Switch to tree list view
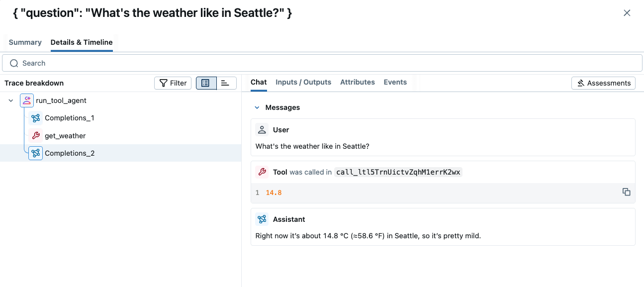Image resolution: width=644 pixels, height=287 pixels. (206, 83)
